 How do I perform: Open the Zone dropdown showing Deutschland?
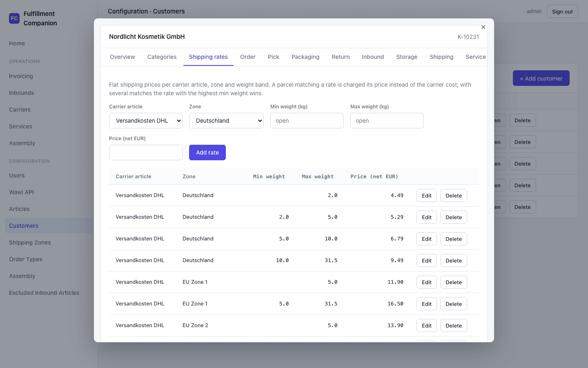tap(226, 121)
